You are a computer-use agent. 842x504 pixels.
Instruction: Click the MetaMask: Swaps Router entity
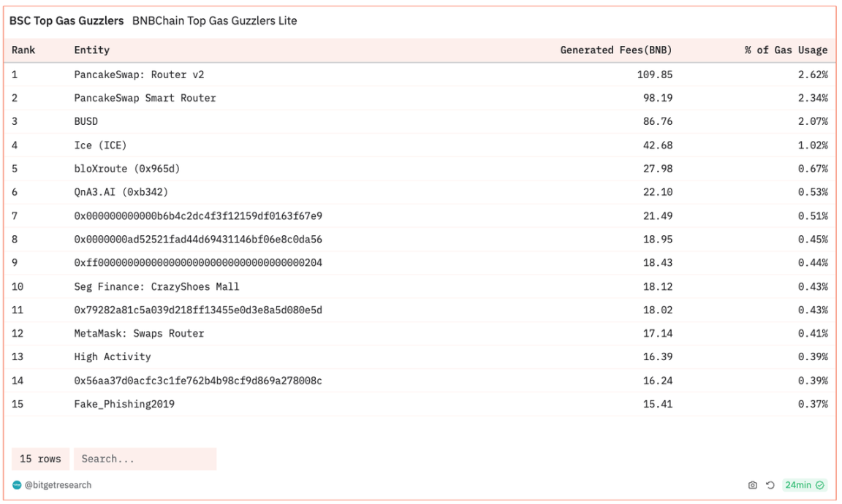[x=139, y=333]
